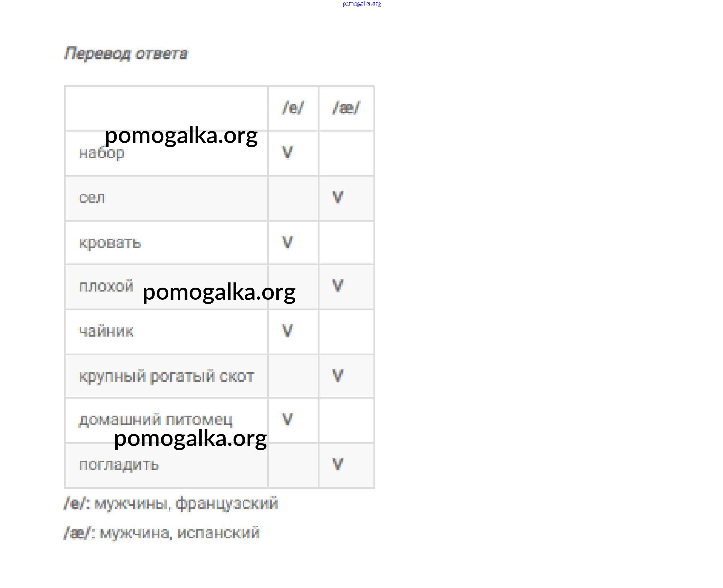This screenshot has width=723, height=588.
Task: Click the word "чайник"
Action: [x=106, y=331]
